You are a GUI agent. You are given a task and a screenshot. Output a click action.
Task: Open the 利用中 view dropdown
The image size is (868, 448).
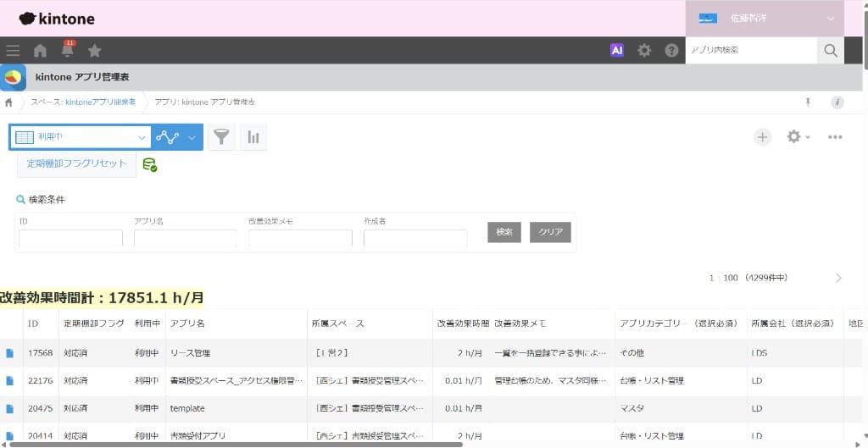81,137
